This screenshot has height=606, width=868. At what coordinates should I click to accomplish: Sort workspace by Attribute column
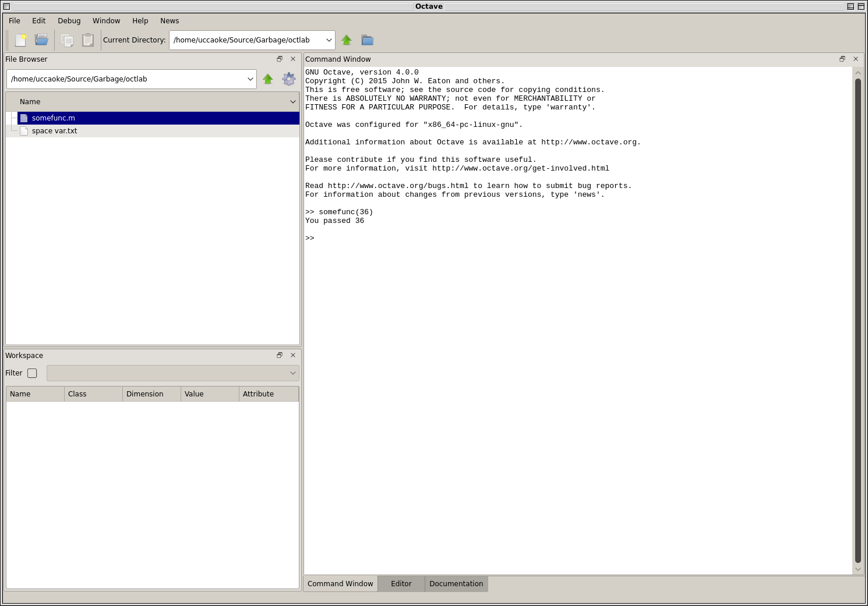tap(269, 394)
